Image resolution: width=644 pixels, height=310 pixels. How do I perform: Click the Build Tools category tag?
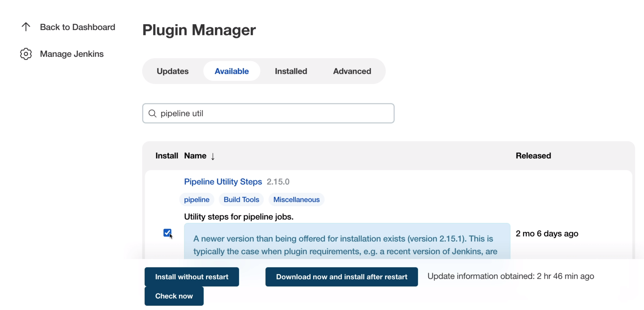pos(241,200)
